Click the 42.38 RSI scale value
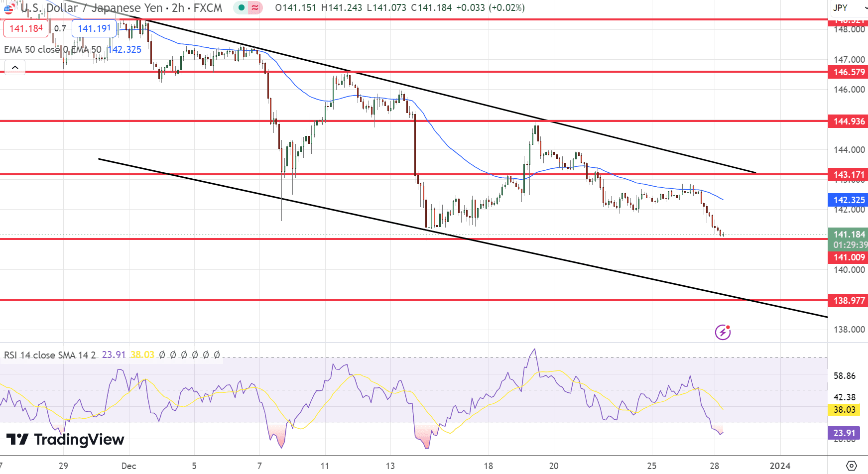 pyautogui.click(x=845, y=397)
